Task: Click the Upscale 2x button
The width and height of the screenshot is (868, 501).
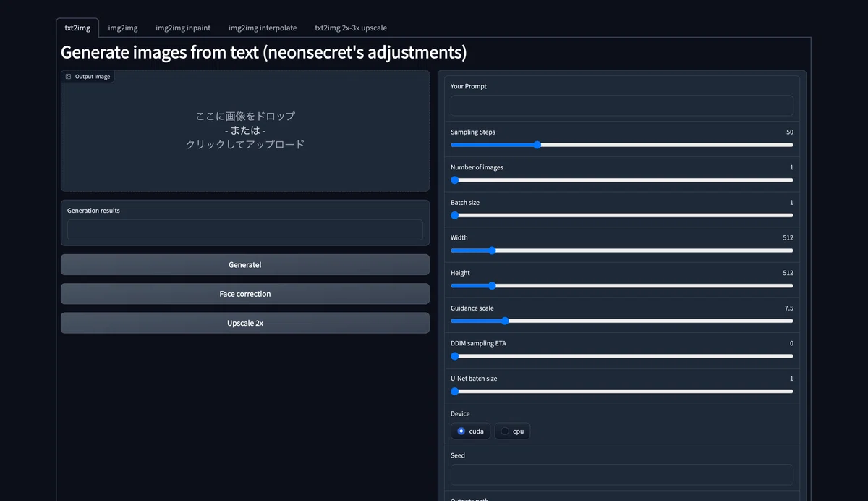Action: click(245, 323)
